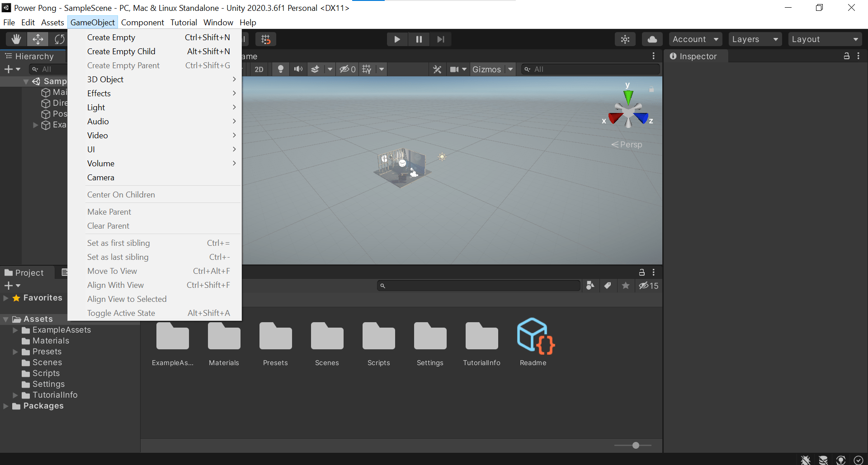Open UI submenu
This screenshot has height=465, width=868.
pos(155,150)
